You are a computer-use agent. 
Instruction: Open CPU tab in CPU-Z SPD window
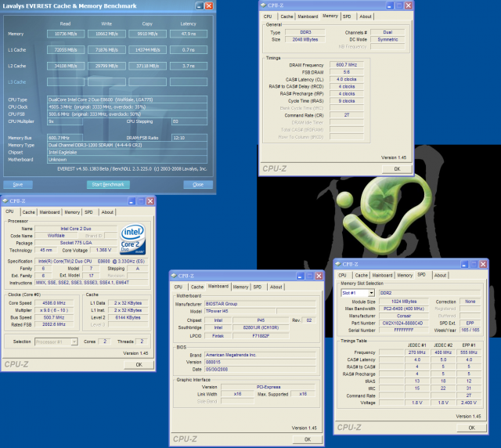[342, 275]
